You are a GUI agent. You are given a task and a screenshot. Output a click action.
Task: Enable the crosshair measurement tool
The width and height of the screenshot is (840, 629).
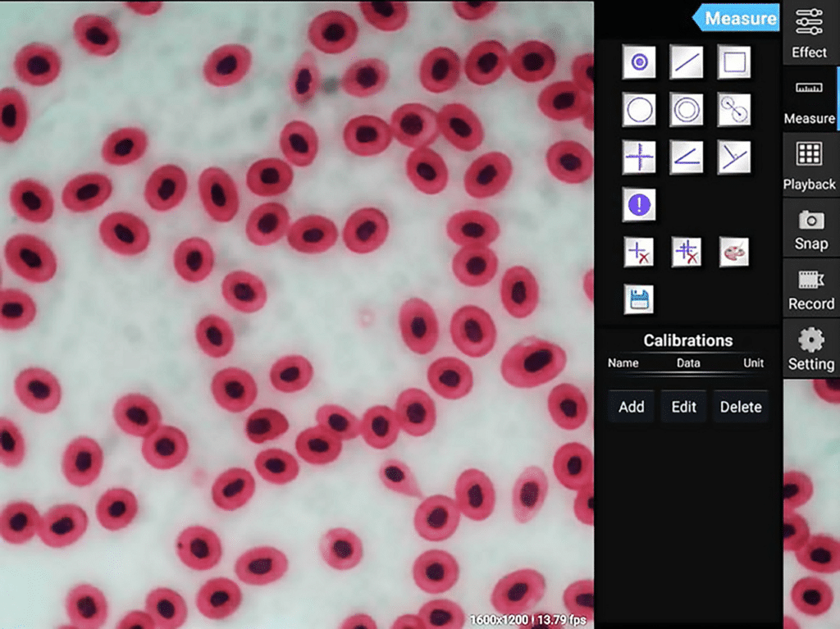tap(639, 157)
